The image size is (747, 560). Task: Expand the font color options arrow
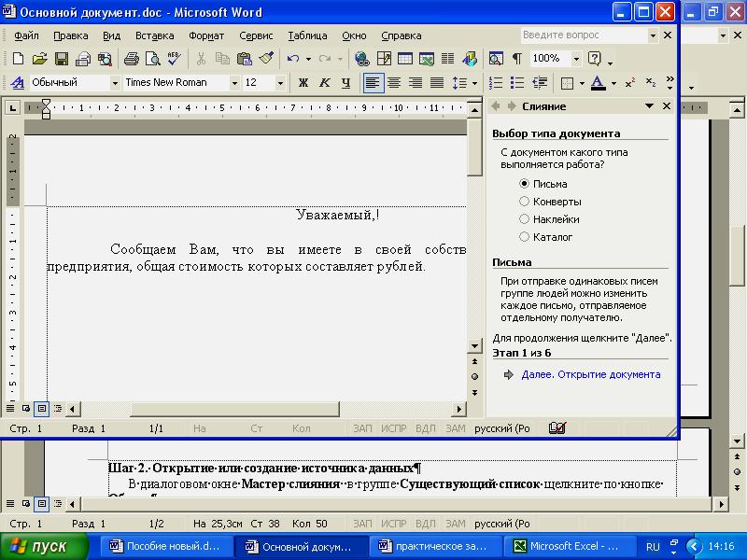613,83
